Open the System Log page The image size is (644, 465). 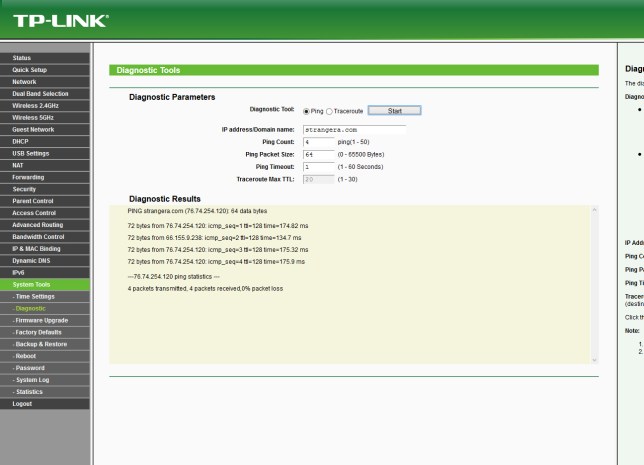(32, 380)
